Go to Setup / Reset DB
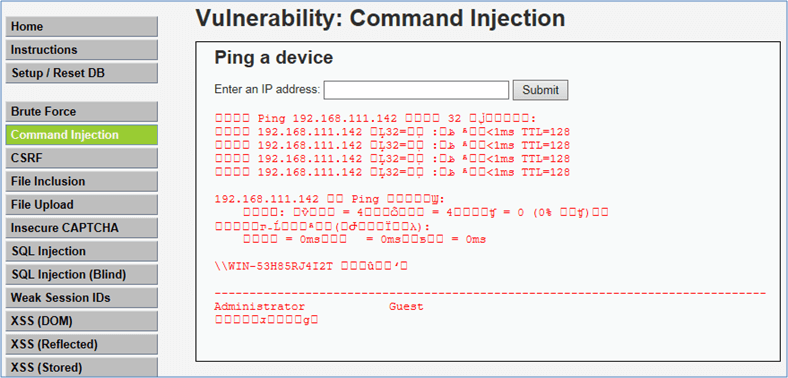 81,73
